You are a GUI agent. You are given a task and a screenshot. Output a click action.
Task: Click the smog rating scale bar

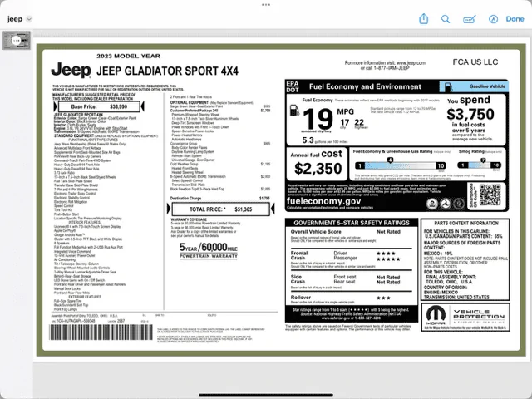(x=479, y=165)
